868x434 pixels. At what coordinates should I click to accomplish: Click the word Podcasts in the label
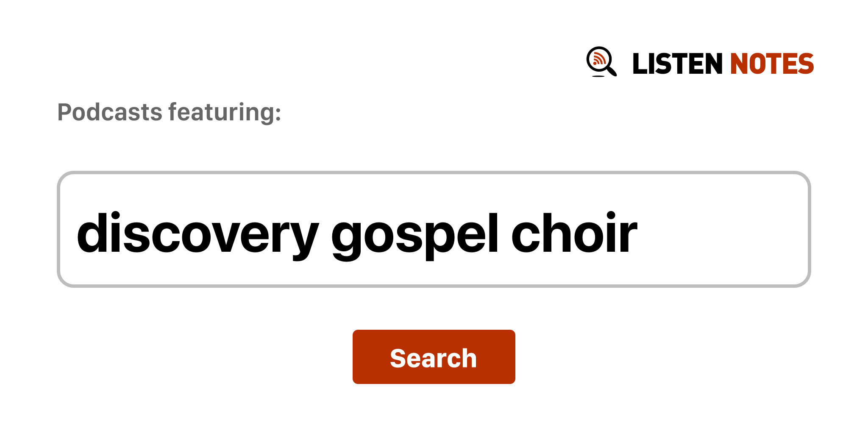point(110,112)
